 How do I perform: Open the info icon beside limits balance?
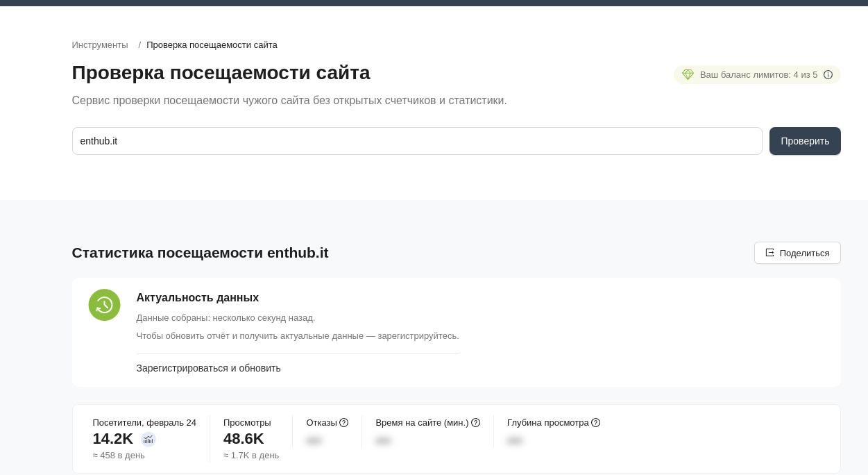[828, 74]
